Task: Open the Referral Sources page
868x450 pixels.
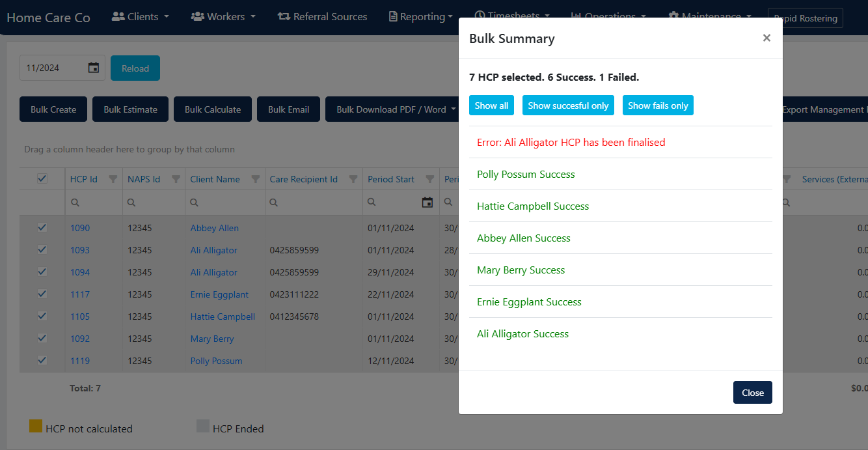Action: coord(322,16)
